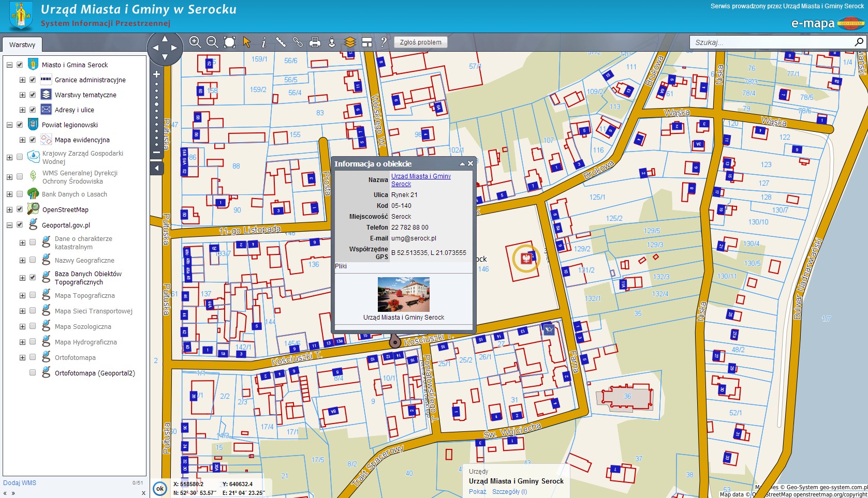Viewport: 868px width, 498px height.
Task: Select the 'Ortofotomapa' layer row
Action: (75, 357)
